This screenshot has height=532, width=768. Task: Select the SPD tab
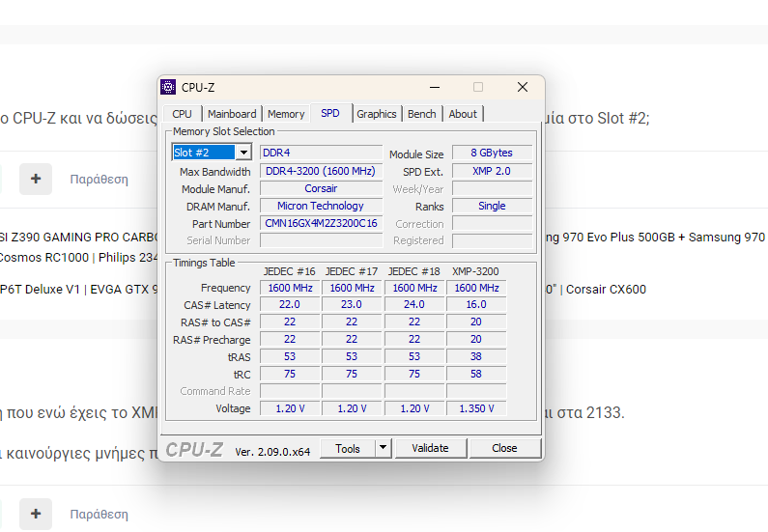[330, 113]
